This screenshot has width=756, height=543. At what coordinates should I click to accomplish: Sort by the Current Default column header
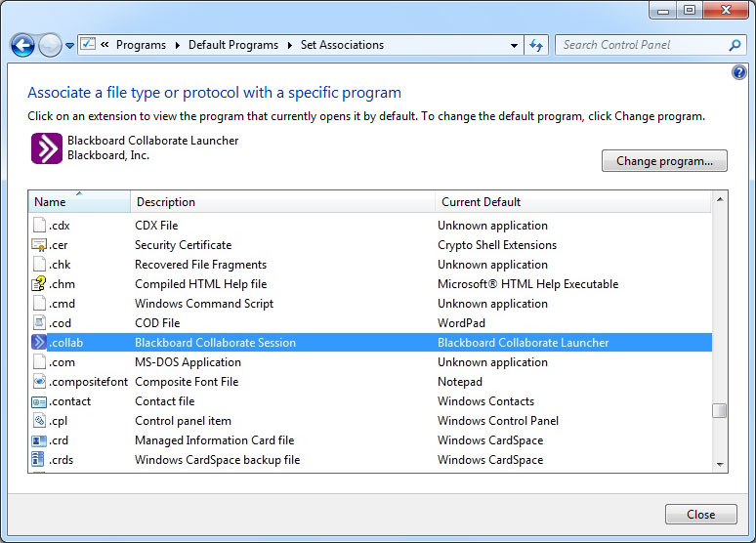click(572, 201)
